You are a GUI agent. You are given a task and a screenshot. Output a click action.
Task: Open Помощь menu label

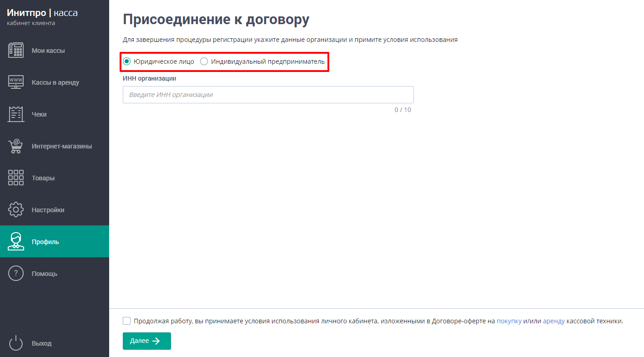[x=45, y=274]
